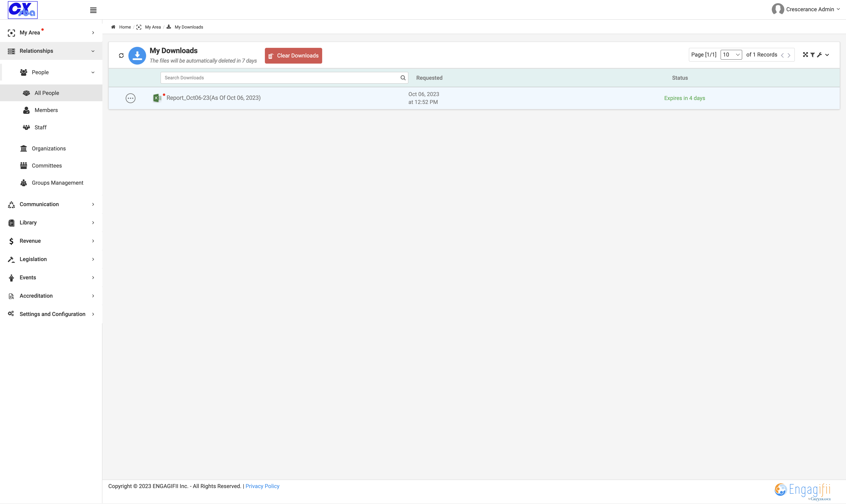Sort by Requested column header
This screenshot has width=846, height=504.
(429, 78)
